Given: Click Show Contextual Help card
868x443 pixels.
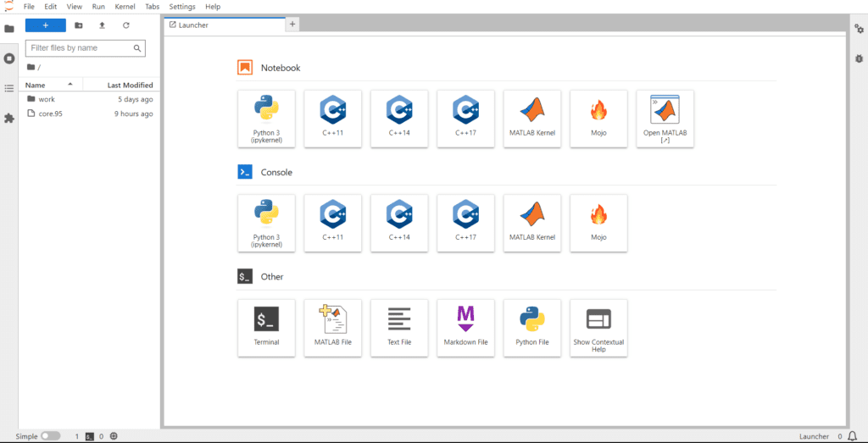Looking at the screenshot, I should click(598, 328).
